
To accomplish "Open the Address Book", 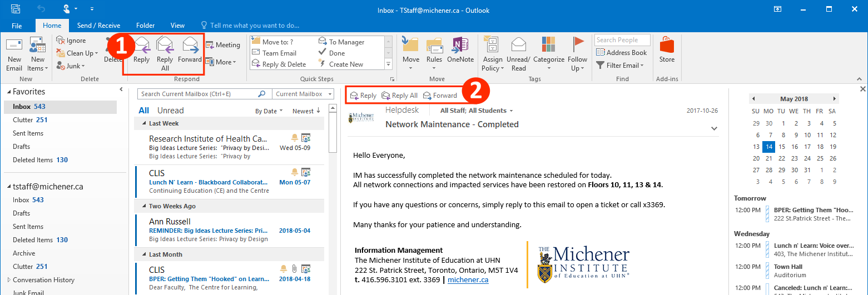I will click(x=622, y=53).
